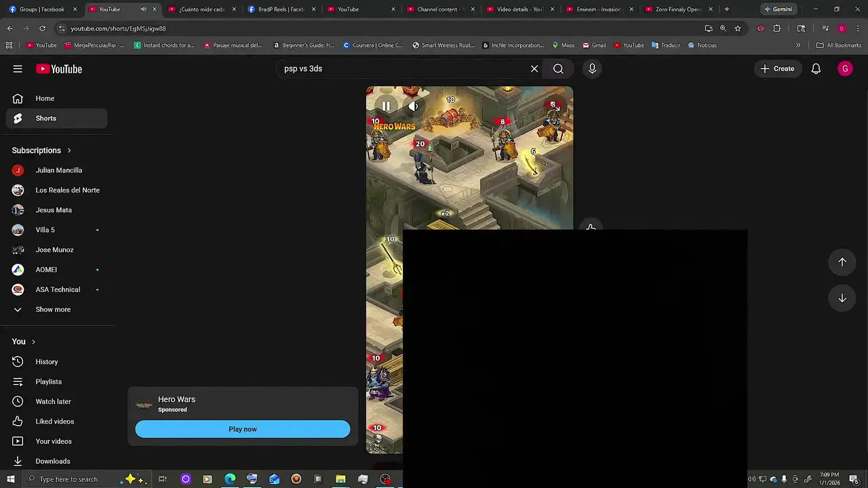Click the address bar URL
The height and width of the screenshot is (488, 868).
[118, 28]
